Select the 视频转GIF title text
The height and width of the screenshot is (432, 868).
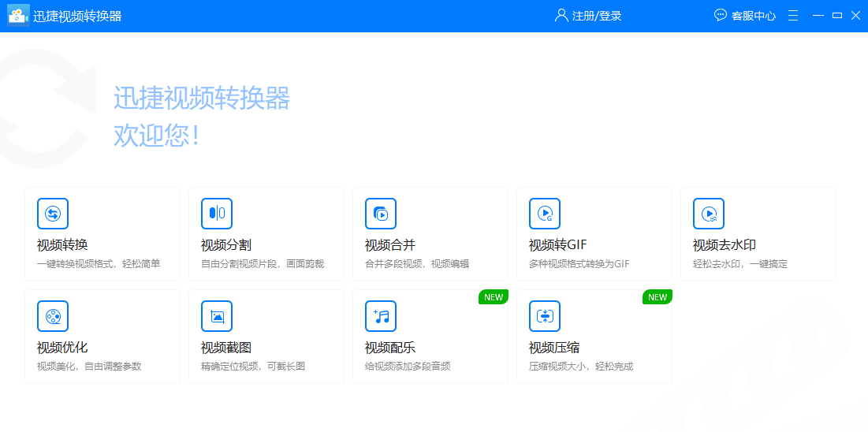tap(557, 245)
